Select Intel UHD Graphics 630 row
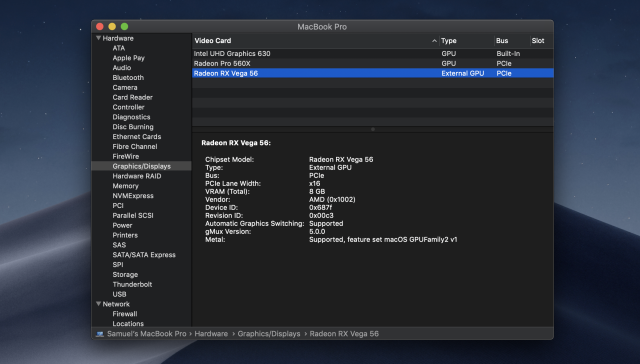 tap(373, 53)
